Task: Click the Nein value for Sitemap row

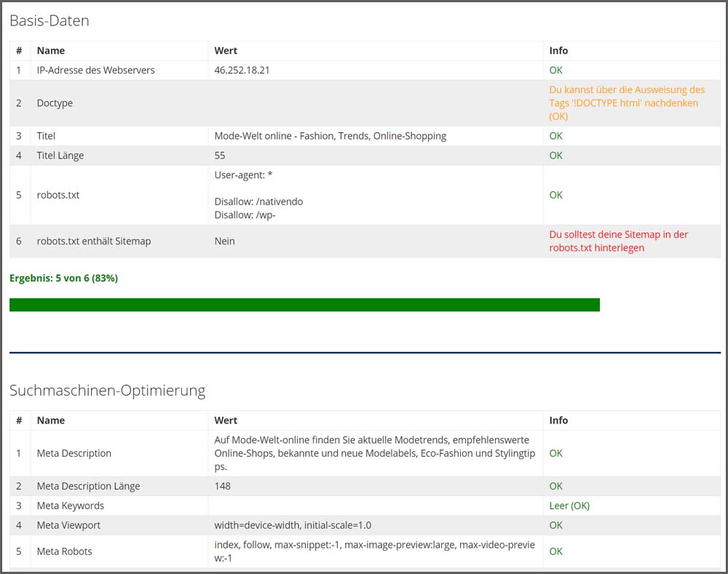Action: click(x=224, y=241)
